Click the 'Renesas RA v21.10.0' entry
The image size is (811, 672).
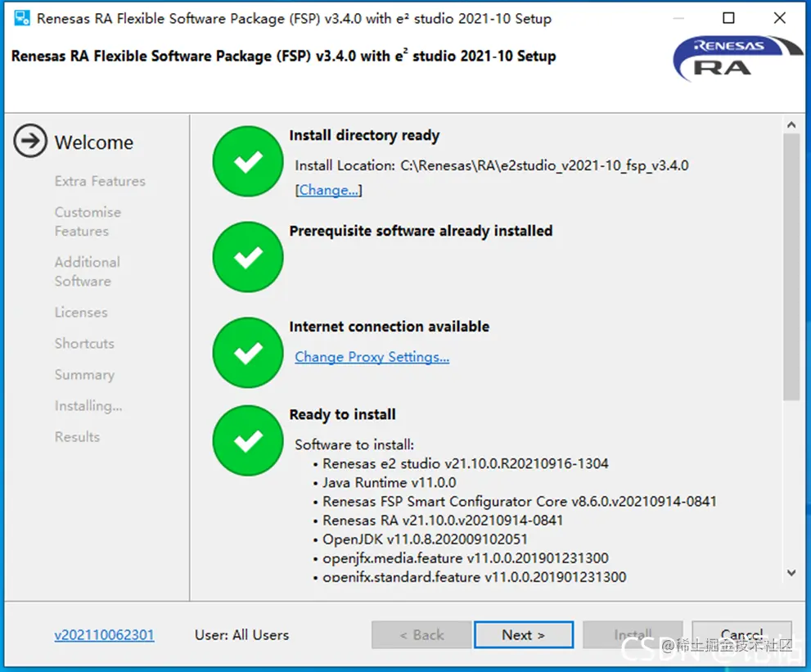(x=443, y=521)
